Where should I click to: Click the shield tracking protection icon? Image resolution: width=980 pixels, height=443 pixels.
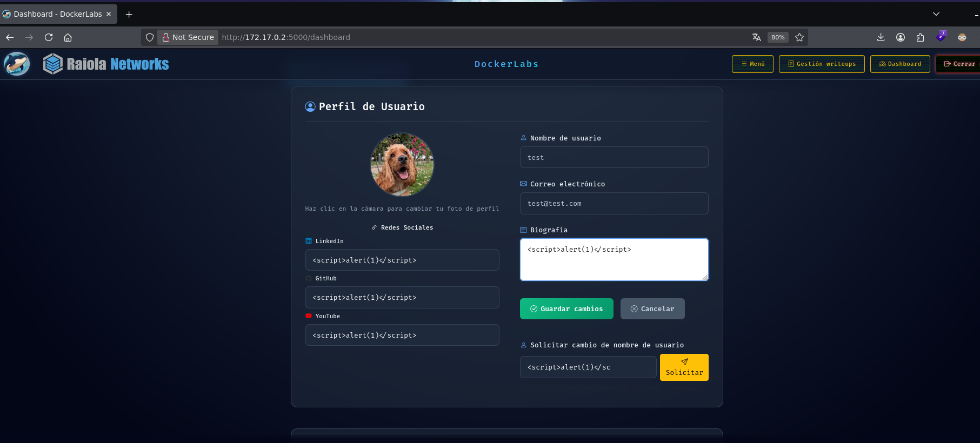coord(150,37)
